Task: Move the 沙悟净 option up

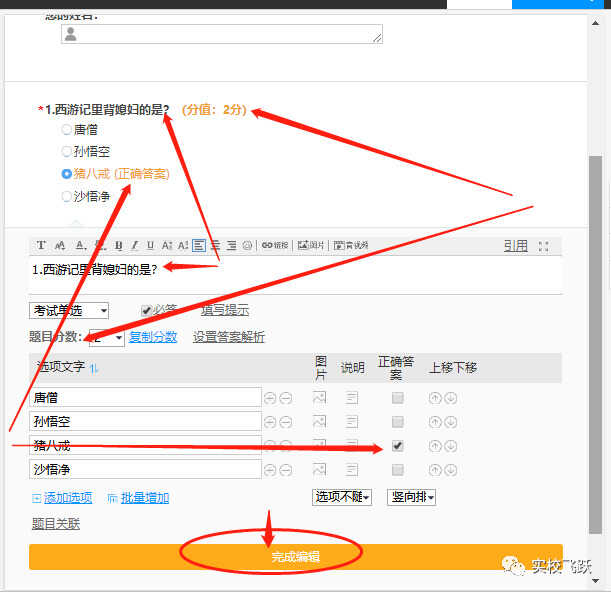Action: [x=435, y=470]
